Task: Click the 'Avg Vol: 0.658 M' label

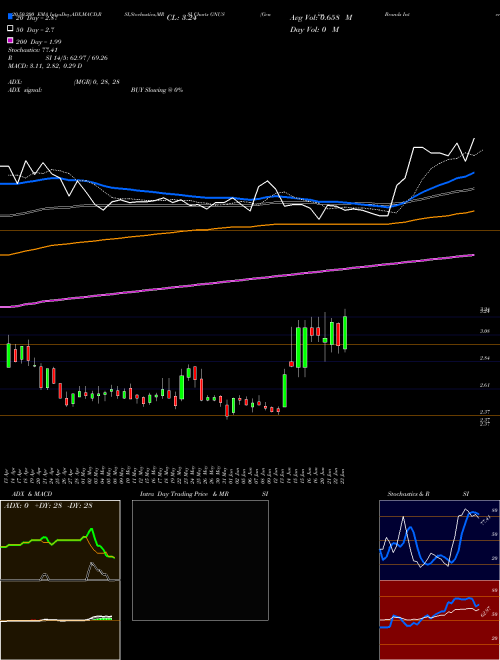Action: coord(321,18)
